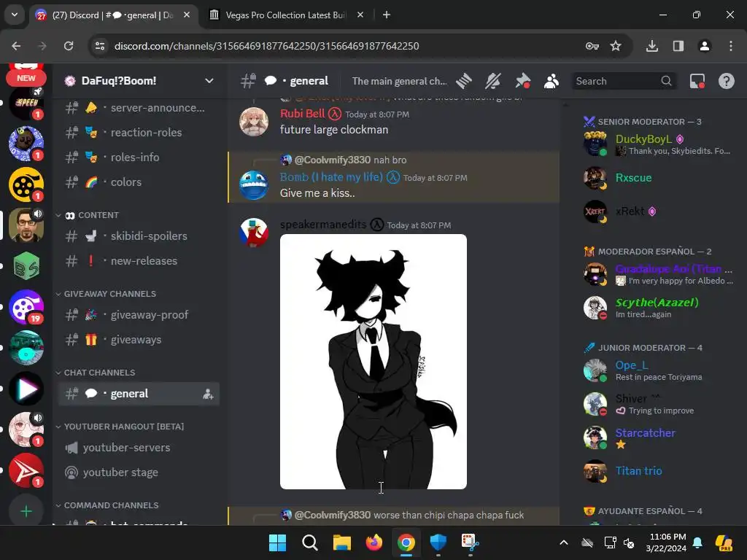Viewport: 747px width, 560px height.
Task: Open File Explorer from taskbar
Action: point(341,542)
